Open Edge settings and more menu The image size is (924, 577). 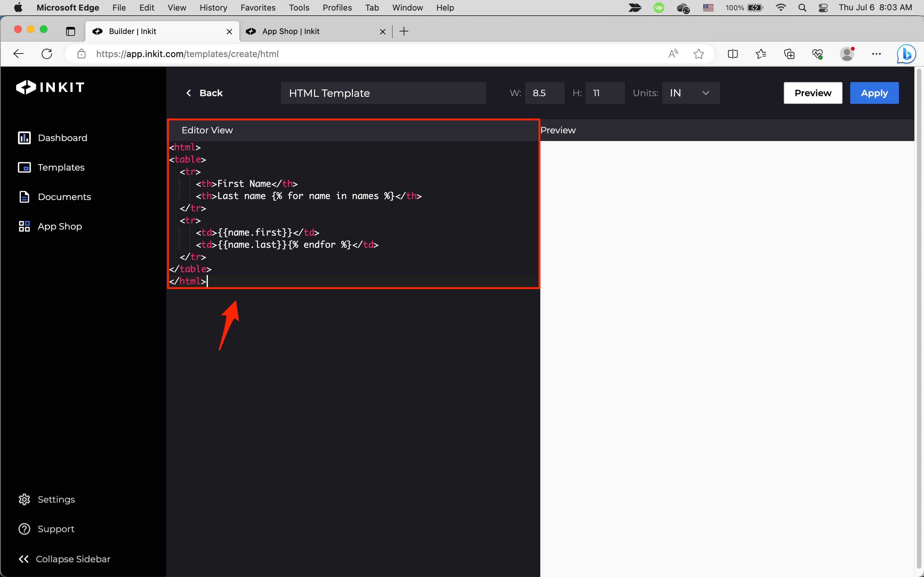pos(876,54)
